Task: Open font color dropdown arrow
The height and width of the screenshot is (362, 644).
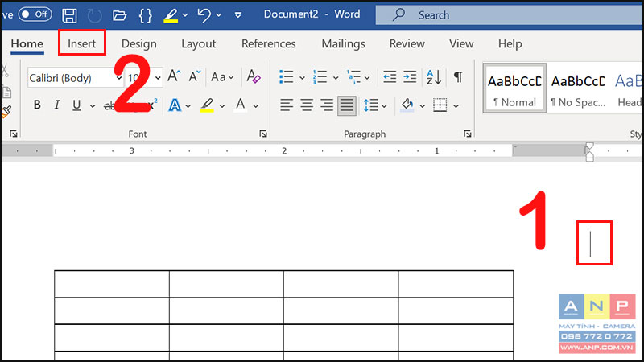Action: click(255, 106)
